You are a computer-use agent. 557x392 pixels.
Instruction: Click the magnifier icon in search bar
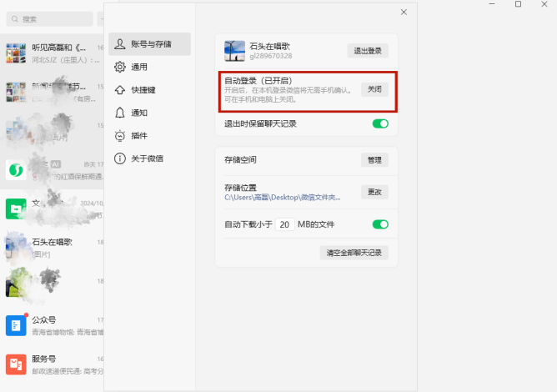point(14,18)
